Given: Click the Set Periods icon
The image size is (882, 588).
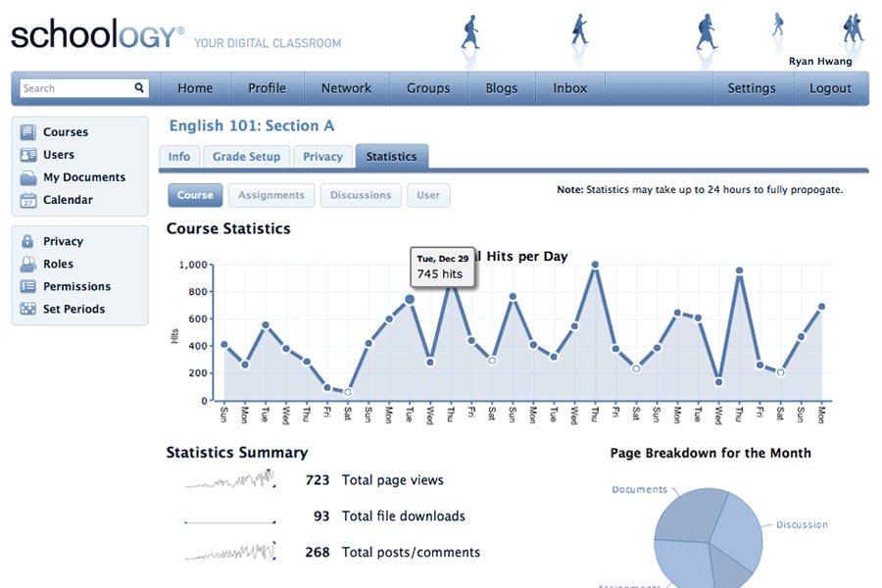Looking at the screenshot, I should coord(27,309).
